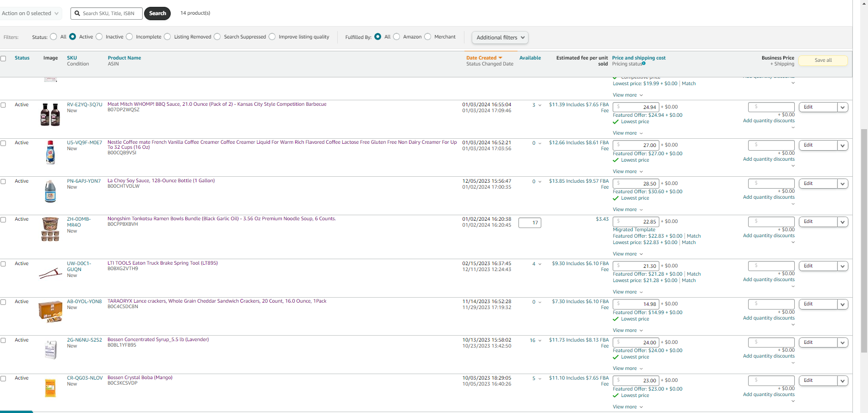Select the Search Suppressed status filter
Image resolution: width=868 pixels, height=413 pixels.
tap(217, 37)
